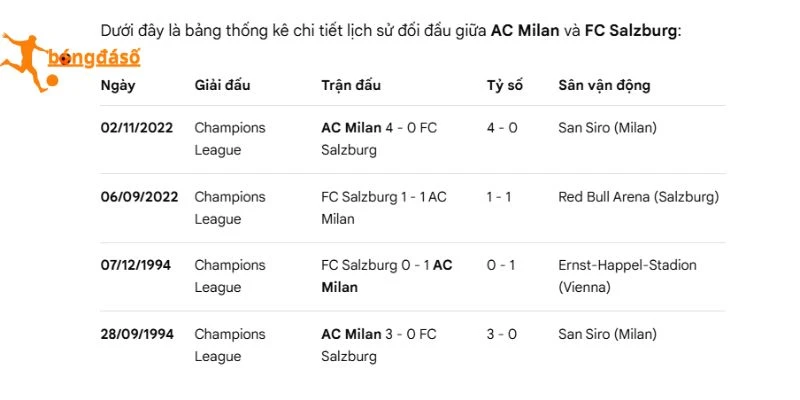This screenshot has width=800, height=400.
Task: Select the Giải đấu column header
Action: point(222,85)
